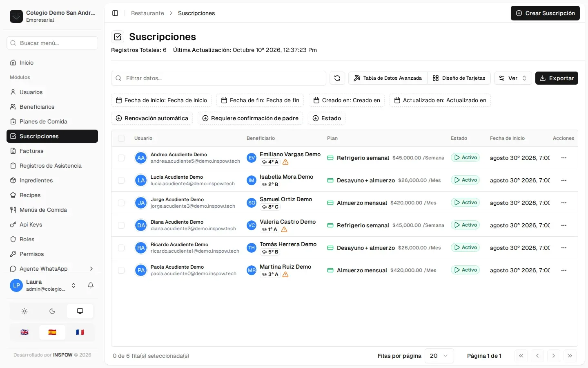Focus the Filtrar datos search field
The image size is (588, 368).
[218, 78]
